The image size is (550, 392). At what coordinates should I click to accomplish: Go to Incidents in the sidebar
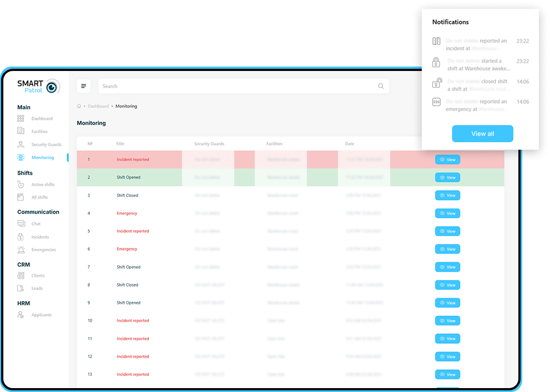tap(40, 237)
